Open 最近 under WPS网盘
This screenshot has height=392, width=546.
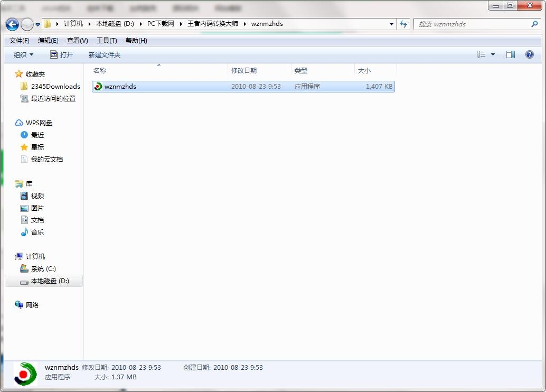37,135
